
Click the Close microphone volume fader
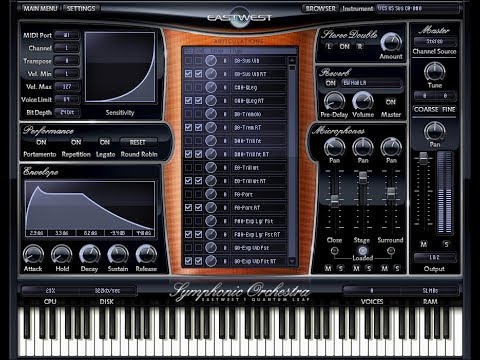click(x=334, y=201)
